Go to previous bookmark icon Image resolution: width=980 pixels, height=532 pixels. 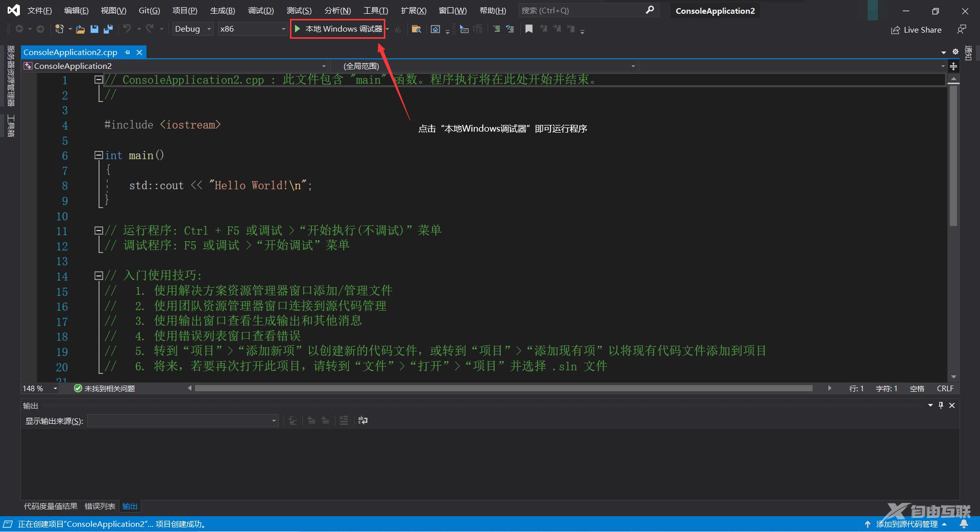543,29
